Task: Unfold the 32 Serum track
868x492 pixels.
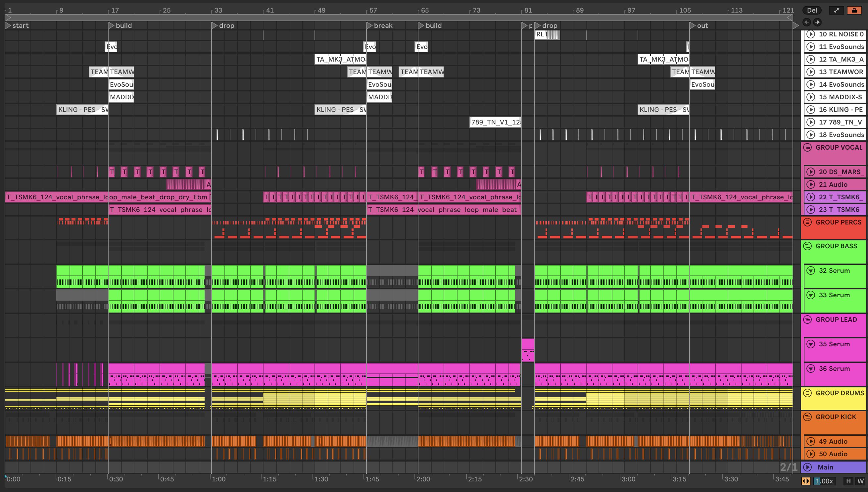Action: pos(810,270)
